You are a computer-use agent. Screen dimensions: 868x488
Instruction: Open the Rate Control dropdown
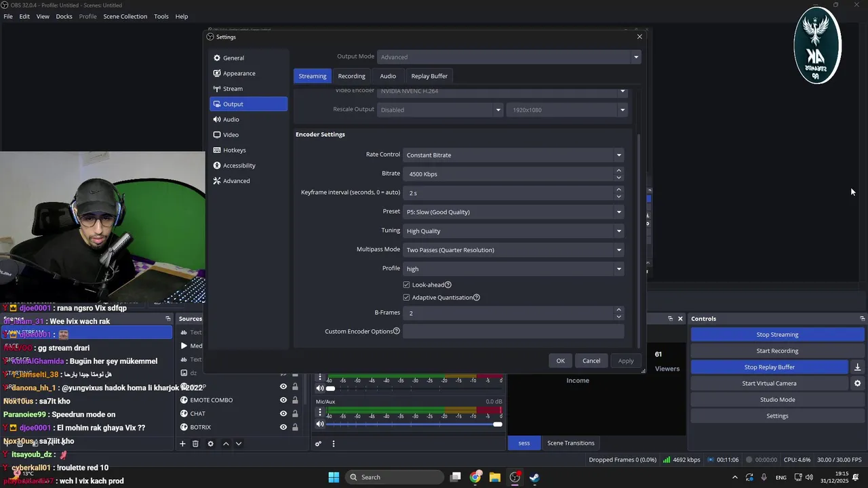tap(513, 155)
